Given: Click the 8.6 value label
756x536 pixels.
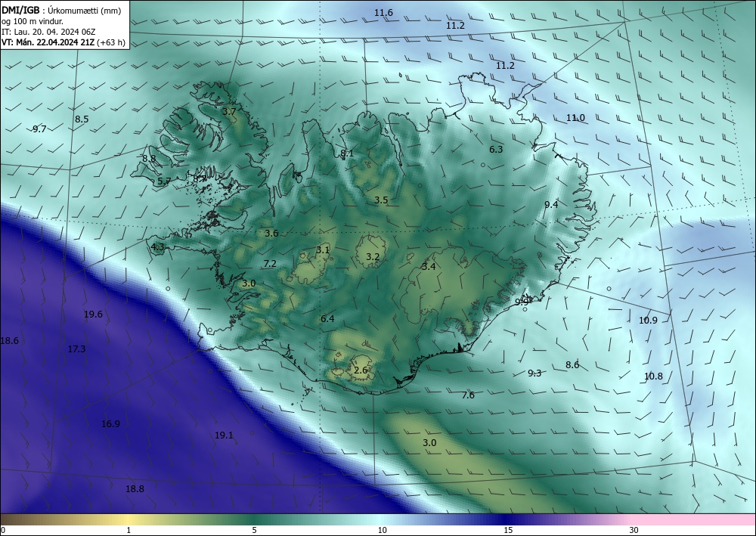Looking at the screenshot, I should (572, 365).
